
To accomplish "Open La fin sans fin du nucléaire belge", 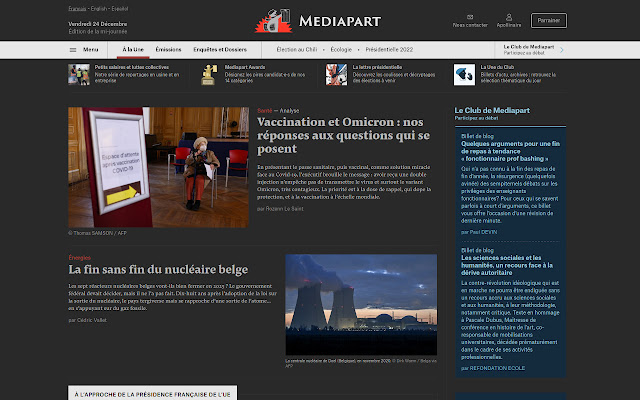I will [x=158, y=269].
